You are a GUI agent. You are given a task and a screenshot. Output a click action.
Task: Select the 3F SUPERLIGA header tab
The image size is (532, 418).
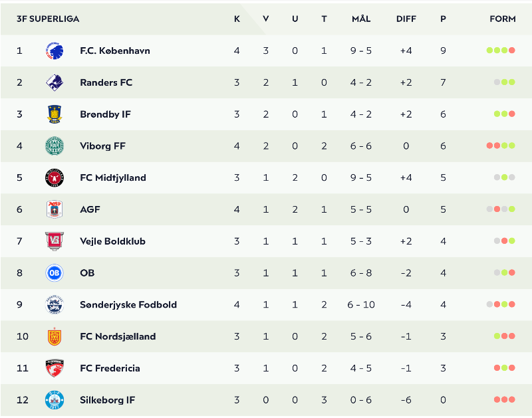(48, 19)
